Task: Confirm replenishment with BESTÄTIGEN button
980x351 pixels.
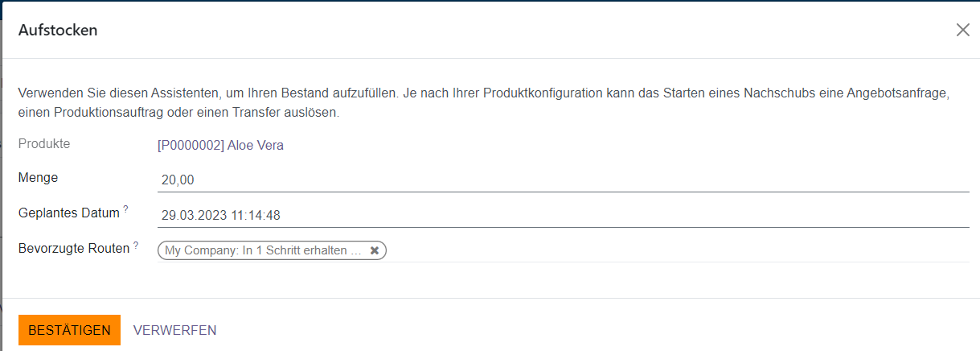Action: 69,330
